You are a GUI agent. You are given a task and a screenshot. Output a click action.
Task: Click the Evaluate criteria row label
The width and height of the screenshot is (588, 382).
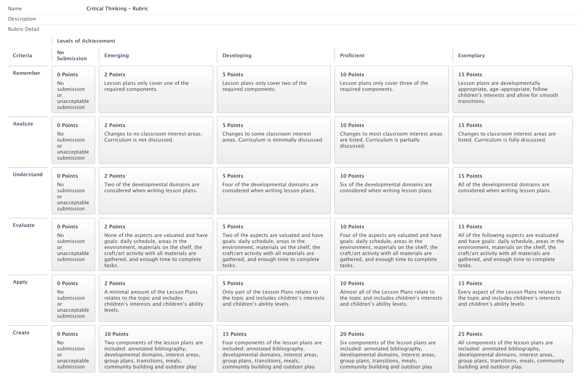(x=24, y=225)
